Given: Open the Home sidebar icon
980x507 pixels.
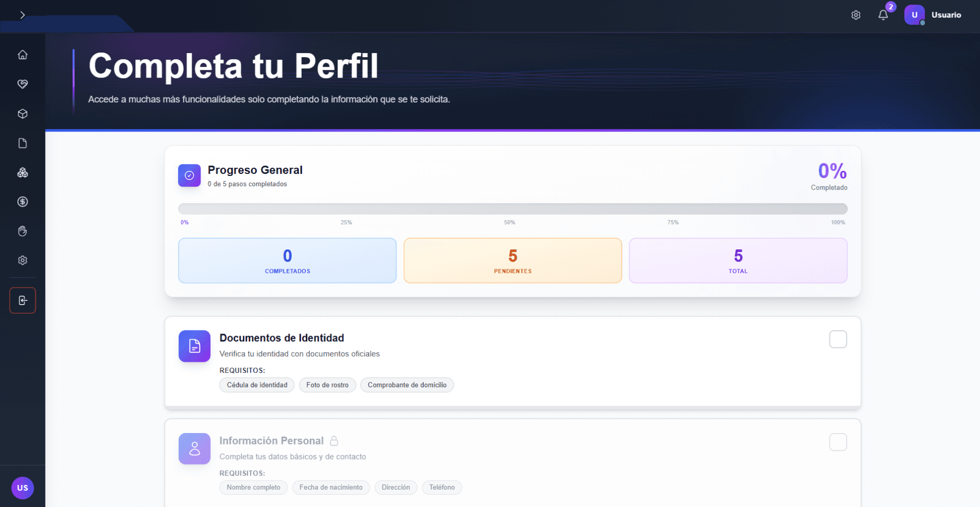Looking at the screenshot, I should click(x=22, y=55).
